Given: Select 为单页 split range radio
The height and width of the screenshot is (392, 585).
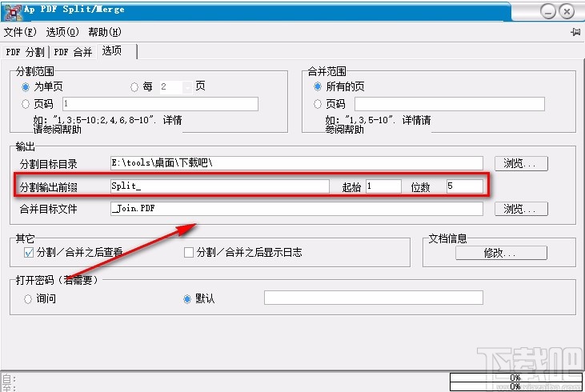Looking at the screenshot, I should click(26, 87).
